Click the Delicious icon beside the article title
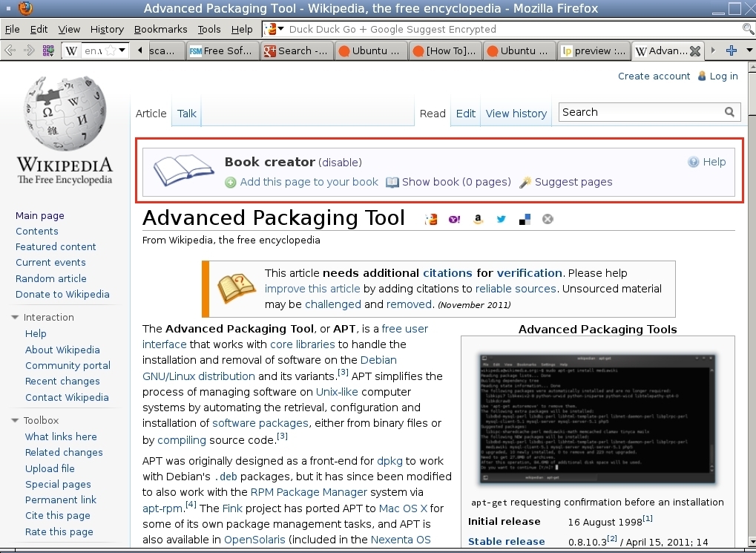 (x=525, y=220)
